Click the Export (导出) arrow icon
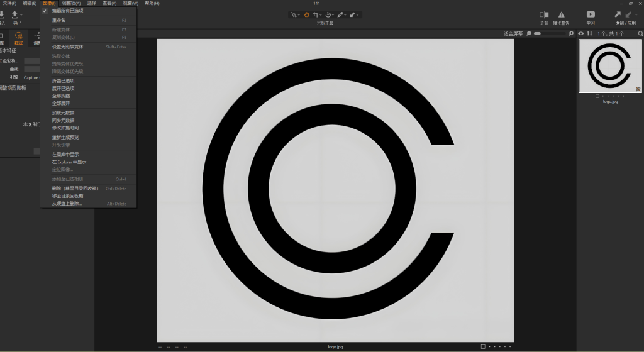The width and height of the screenshot is (644, 352). click(x=15, y=14)
